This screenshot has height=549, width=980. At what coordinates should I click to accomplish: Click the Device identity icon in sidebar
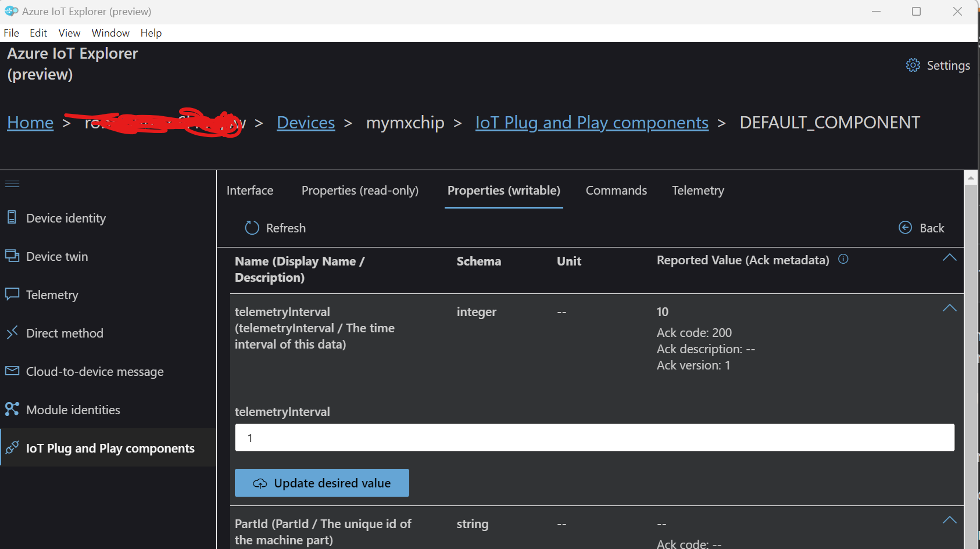pyautogui.click(x=12, y=217)
